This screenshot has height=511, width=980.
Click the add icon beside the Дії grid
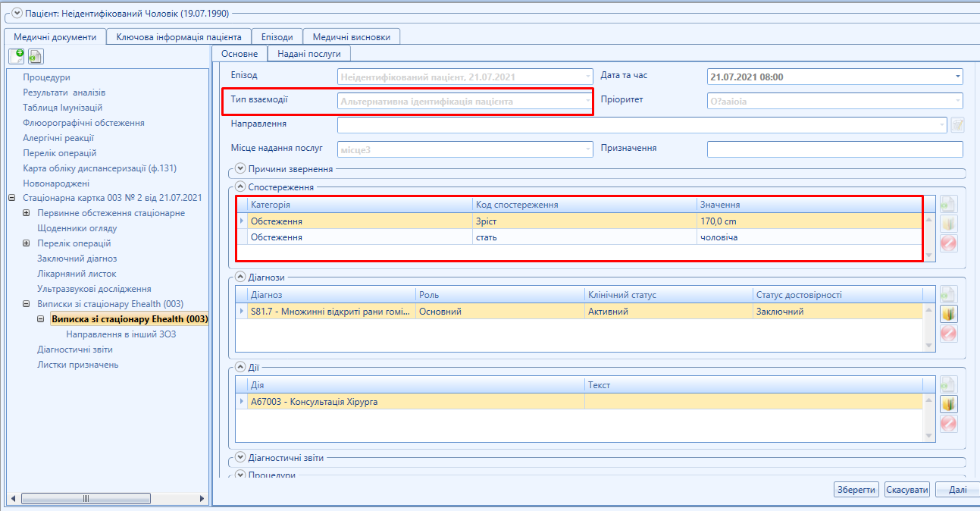(x=948, y=384)
